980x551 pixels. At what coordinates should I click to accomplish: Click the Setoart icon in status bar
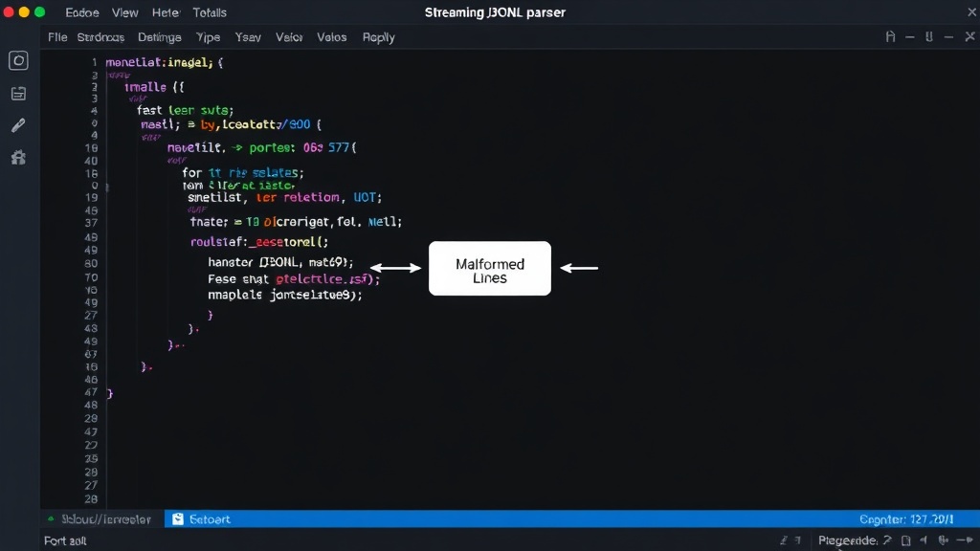coord(178,519)
